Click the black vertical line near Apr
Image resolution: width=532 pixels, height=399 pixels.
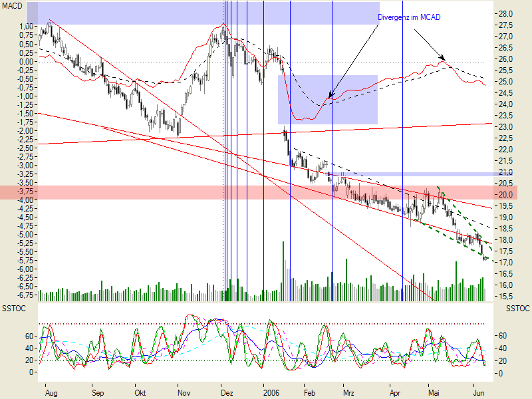pyautogui.click(x=402, y=166)
